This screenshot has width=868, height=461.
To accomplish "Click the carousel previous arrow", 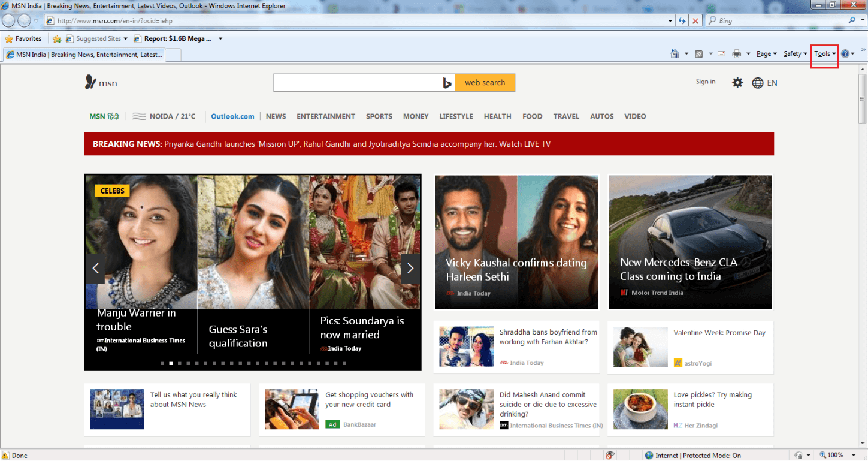I will click(95, 268).
